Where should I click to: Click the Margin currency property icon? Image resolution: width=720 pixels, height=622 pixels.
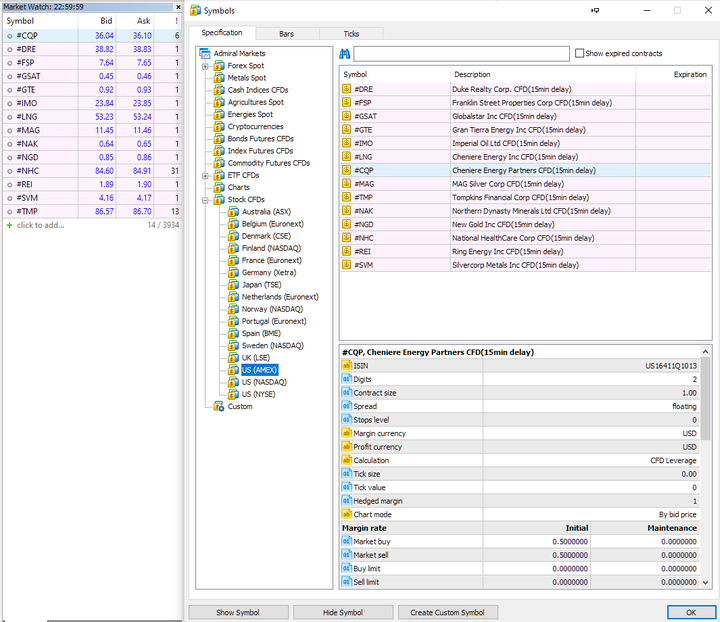[x=347, y=433]
